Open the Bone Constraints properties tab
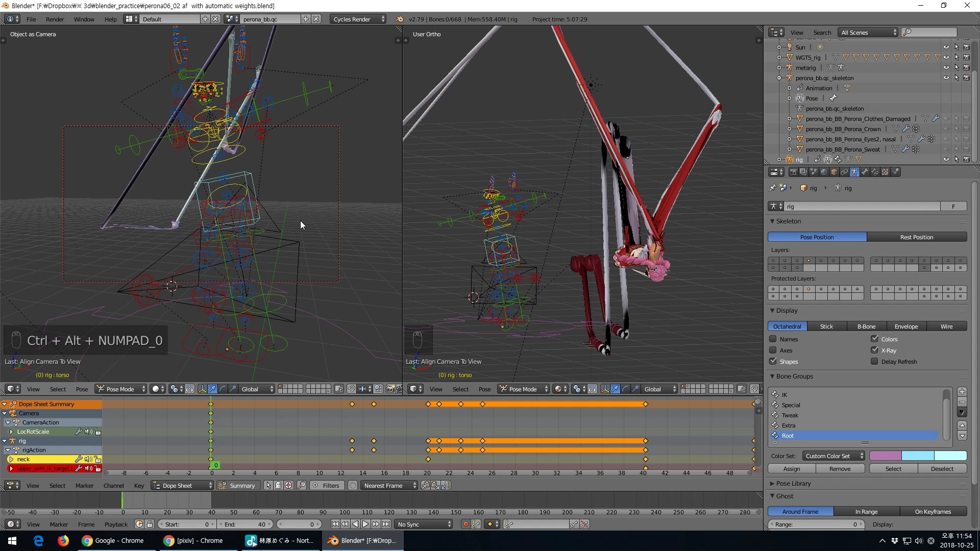The image size is (980, 551). (875, 172)
